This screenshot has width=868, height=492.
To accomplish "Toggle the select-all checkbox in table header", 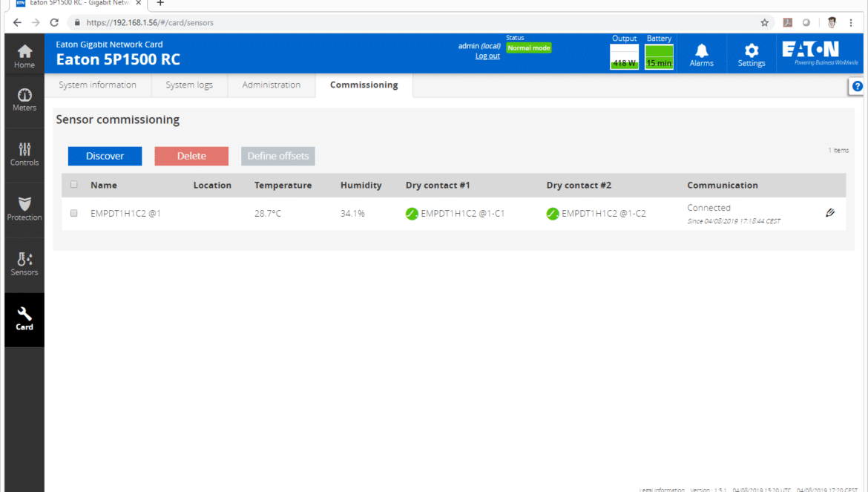I will coord(73,185).
